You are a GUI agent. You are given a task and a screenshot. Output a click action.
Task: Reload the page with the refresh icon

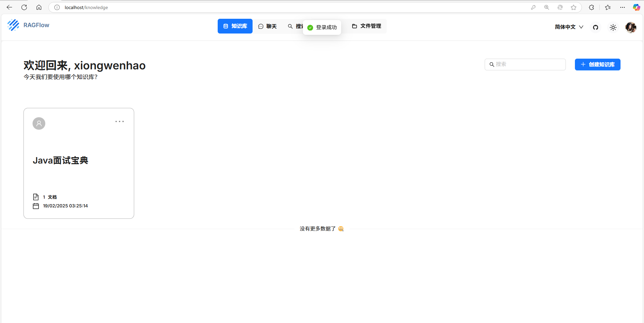tap(24, 7)
